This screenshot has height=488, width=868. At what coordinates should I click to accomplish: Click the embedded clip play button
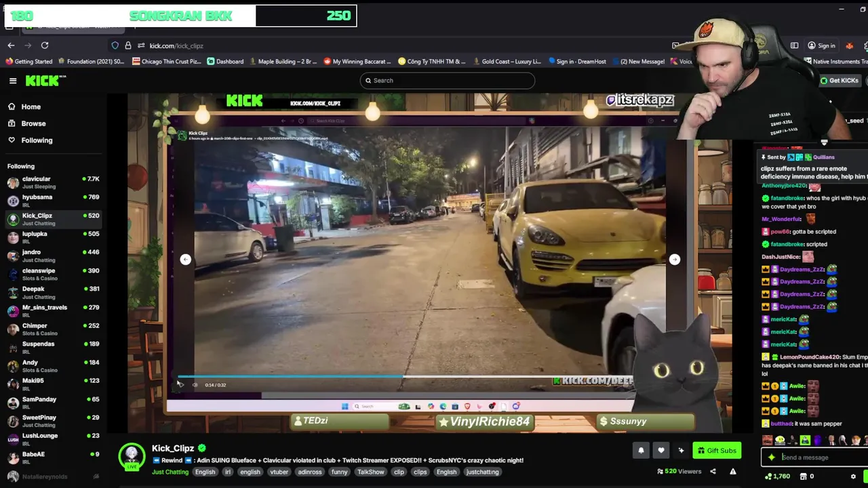point(180,384)
